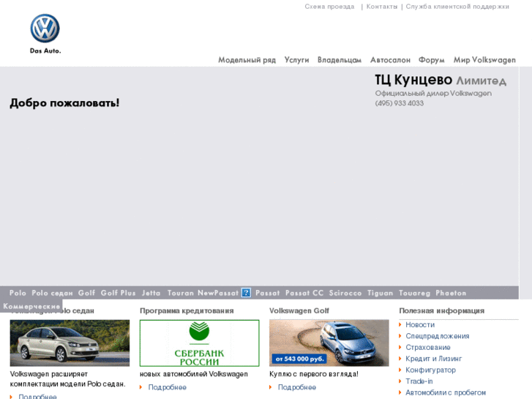Click the Volkswagen Golf car thumbnail
This screenshot has width=532, height=399.
tap(329, 343)
